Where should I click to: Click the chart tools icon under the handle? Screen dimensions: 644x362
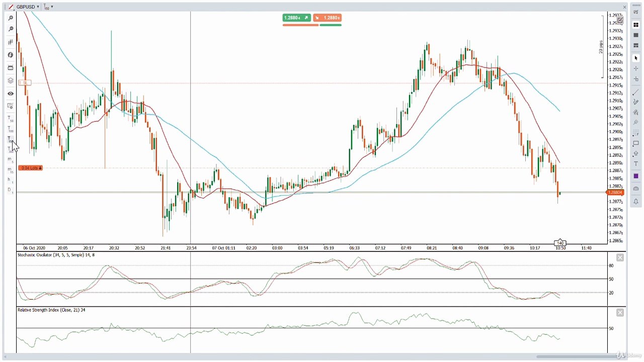coord(636,13)
